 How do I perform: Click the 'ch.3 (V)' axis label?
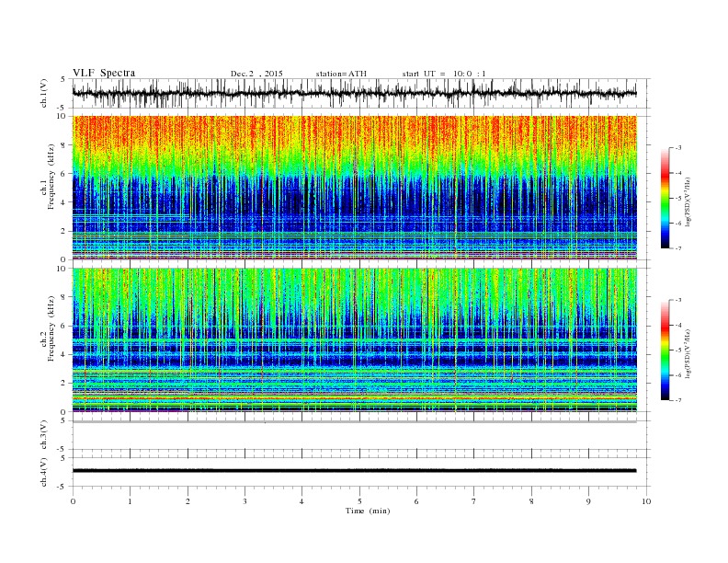(x=44, y=435)
